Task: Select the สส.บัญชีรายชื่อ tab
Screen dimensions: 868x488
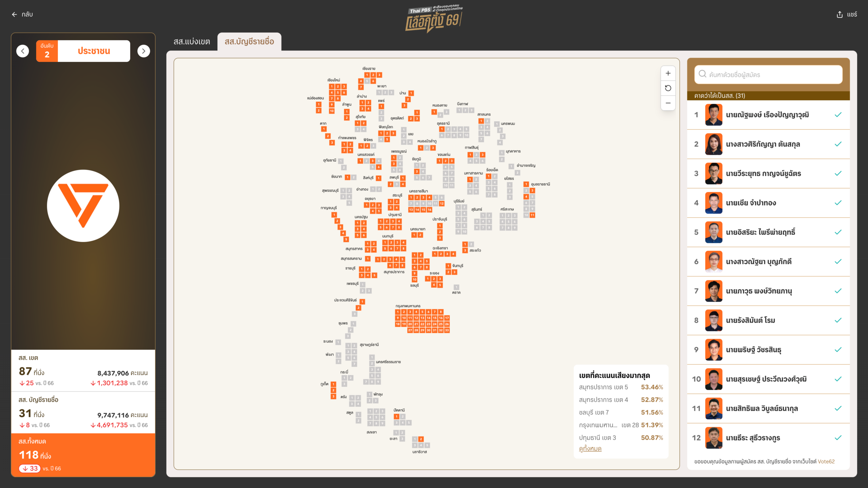Action: (x=249, y=42)
